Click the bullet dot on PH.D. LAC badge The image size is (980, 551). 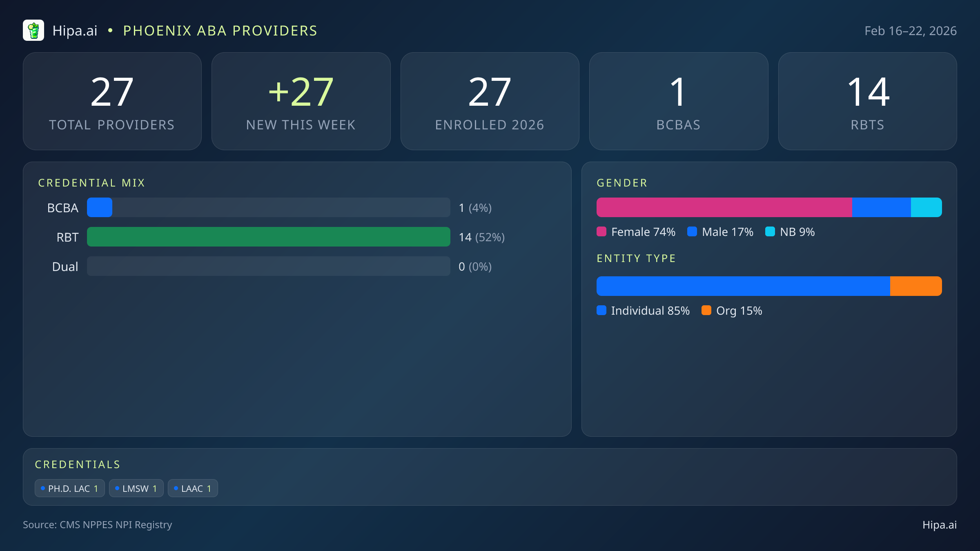click(x=42, y=488)
